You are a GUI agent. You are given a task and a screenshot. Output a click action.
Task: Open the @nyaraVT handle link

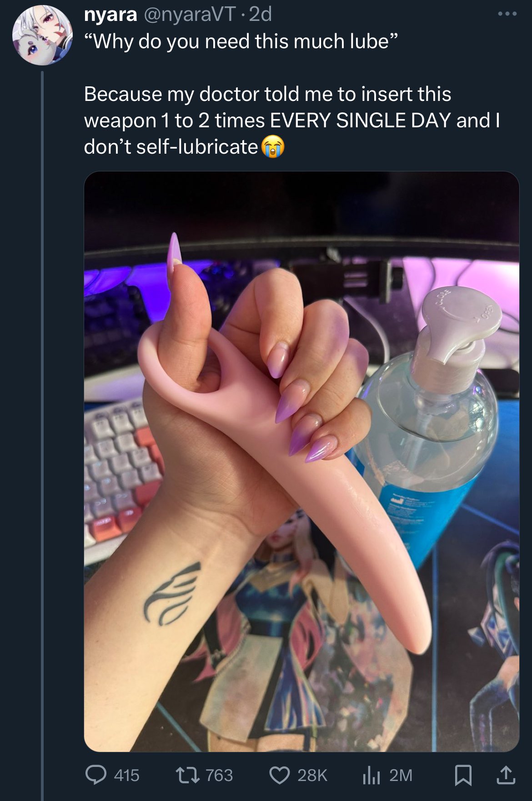click(190, 15)
